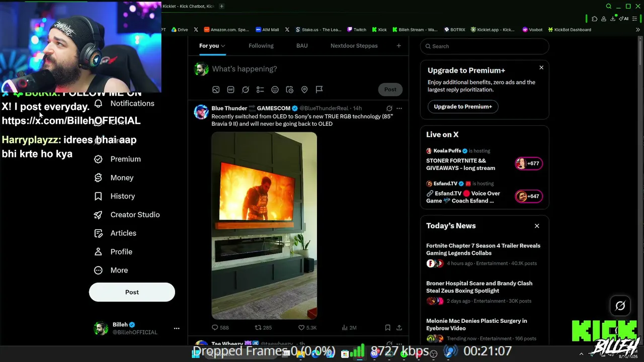644x362 pixels.
Task: Dismiss the Upgrade to Premium+ card
Action: point(541,67)
